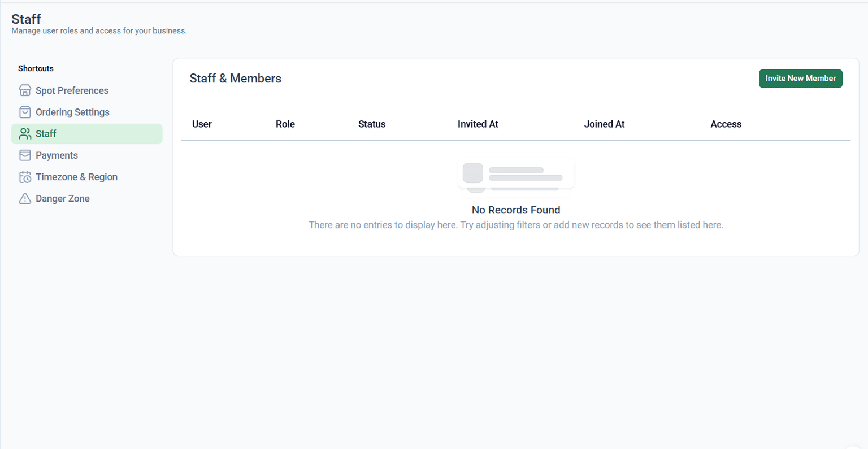868x449 pixels.
Task: Open the Spot Preferences shortcut
Action: [72, 90]
